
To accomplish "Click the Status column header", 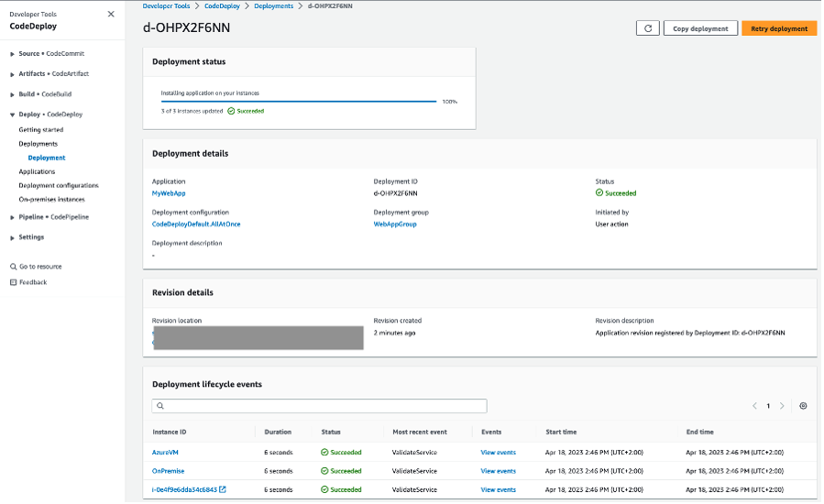I will click(332, 433).
